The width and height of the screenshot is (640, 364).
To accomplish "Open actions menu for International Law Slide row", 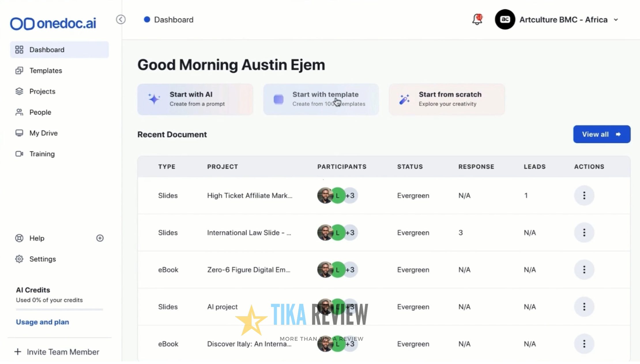I will [x=584, y=233].
